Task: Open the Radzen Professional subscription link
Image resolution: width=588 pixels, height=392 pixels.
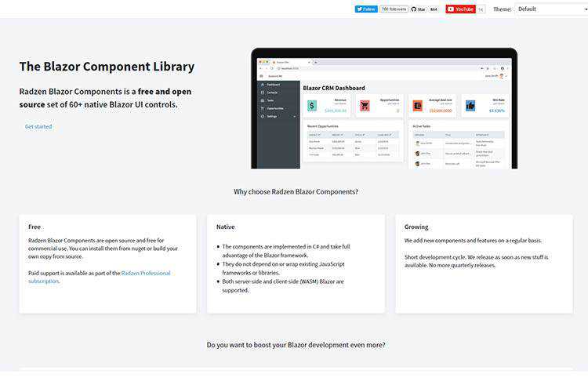Action: [146, 274]
